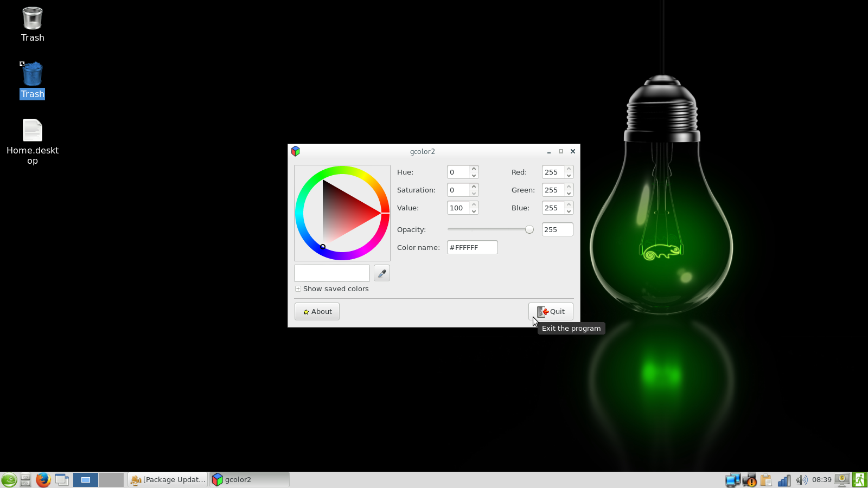The image size is (868, 488).
Task: Select the gcolor2 taskbar entry
Action: [250, 480]
